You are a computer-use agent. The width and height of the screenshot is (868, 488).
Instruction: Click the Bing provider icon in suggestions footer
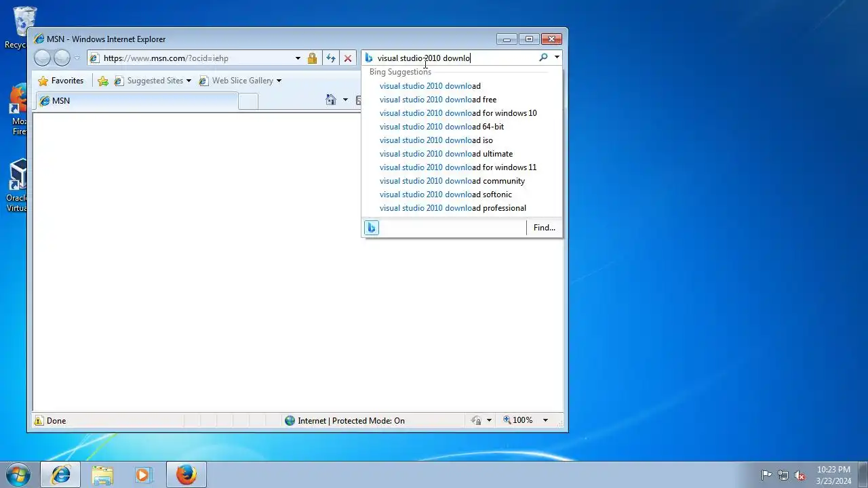tap(371, 228)
